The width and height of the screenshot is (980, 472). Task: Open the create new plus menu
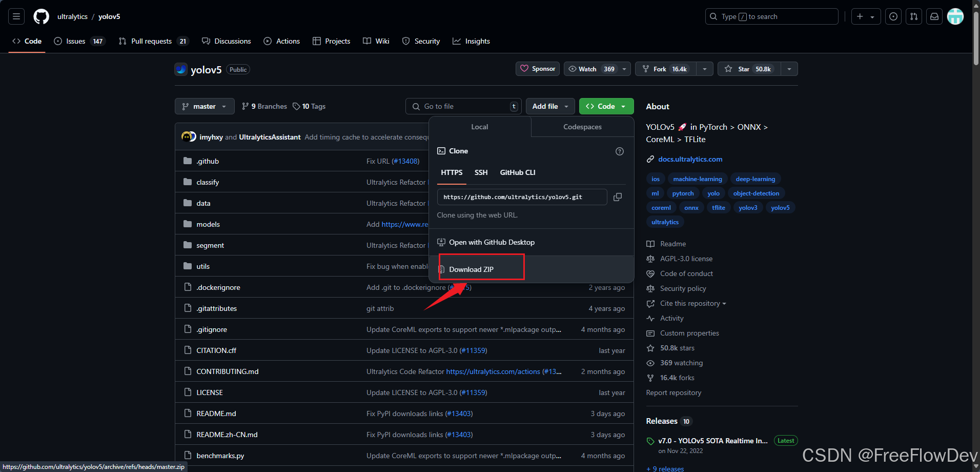(x=866, y=16)
